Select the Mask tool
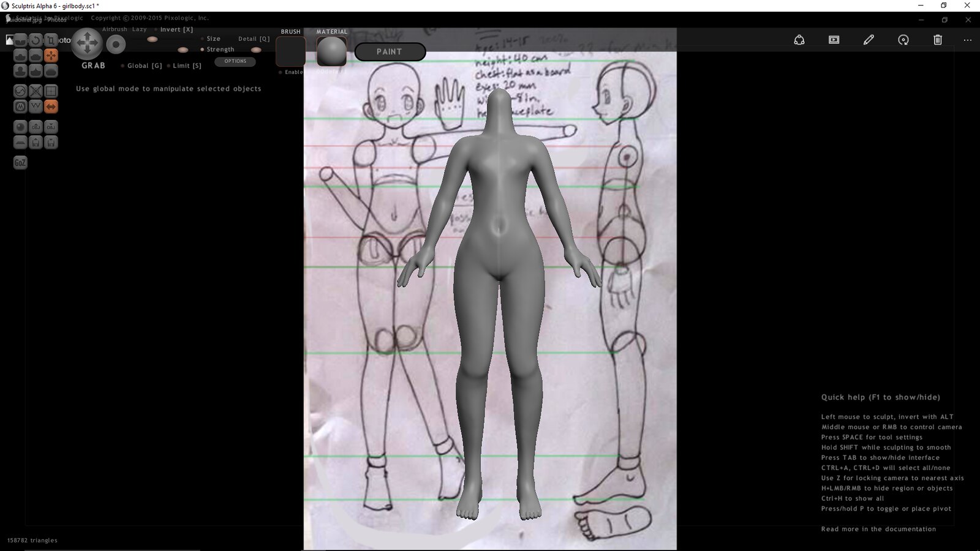 [20, 107]
